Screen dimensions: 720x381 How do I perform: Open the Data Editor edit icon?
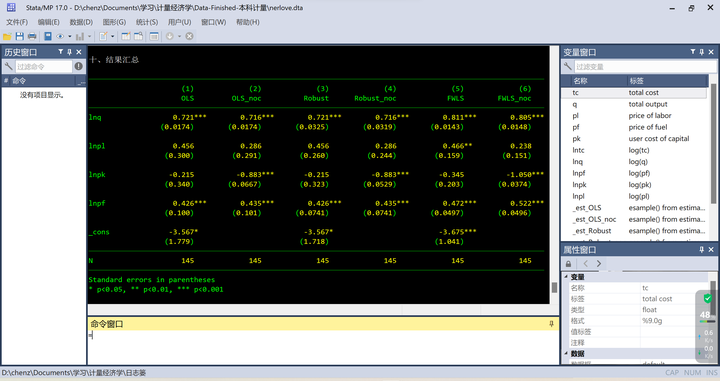pyautogui.click(x=125, y=36)
